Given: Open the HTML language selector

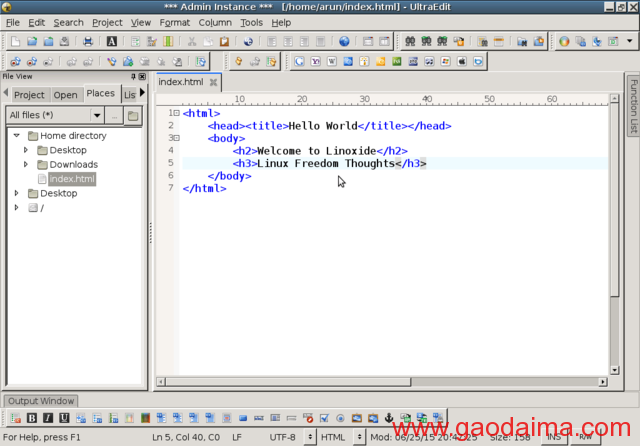Looking at the screenshot, I should (x=359, y=437).
